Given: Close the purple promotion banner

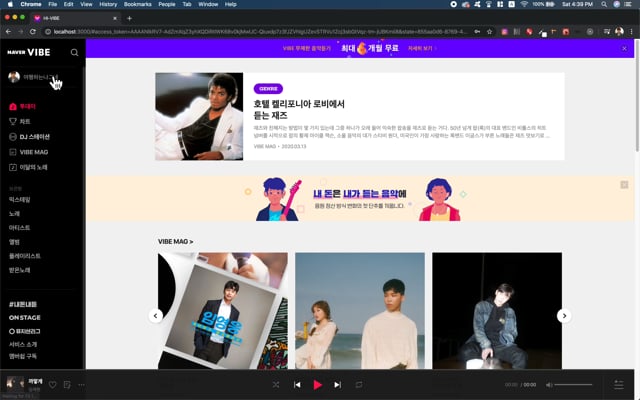Looking at the screenshot, I should pos(624,48).
